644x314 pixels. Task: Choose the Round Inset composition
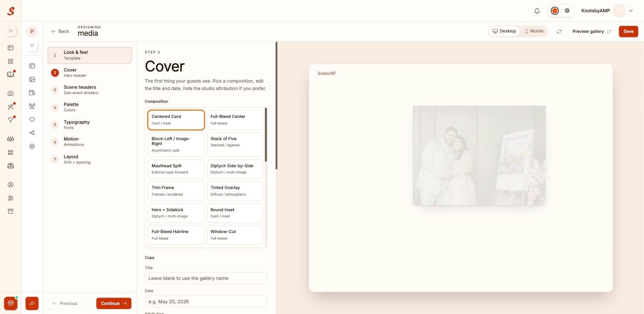pos(235,213)
